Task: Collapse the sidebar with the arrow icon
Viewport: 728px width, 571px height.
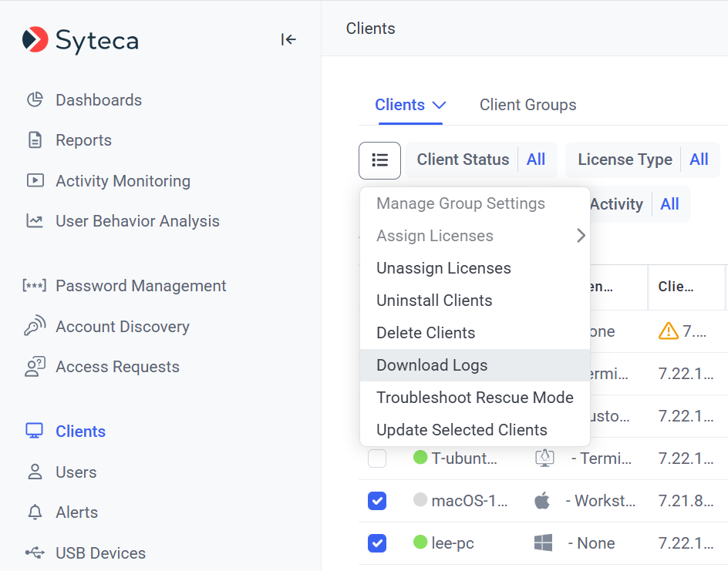Action: tap(288, 40)
